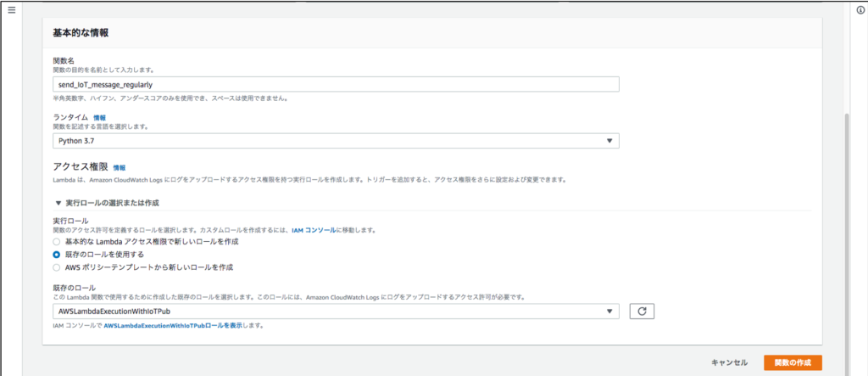The width and height of the screenshot is (868, 376).
Task: Select 基本的な Lambda アクセス権限で新しいロールを作成 option
Action: [x=57, y=242]
